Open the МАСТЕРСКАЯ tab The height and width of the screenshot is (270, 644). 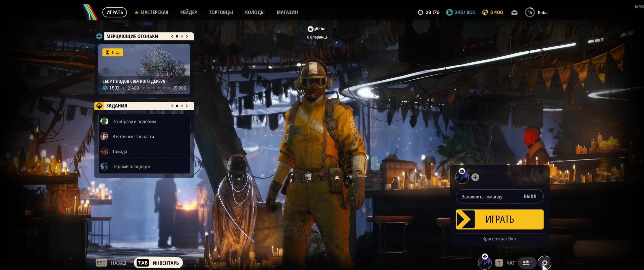[154, 12]
